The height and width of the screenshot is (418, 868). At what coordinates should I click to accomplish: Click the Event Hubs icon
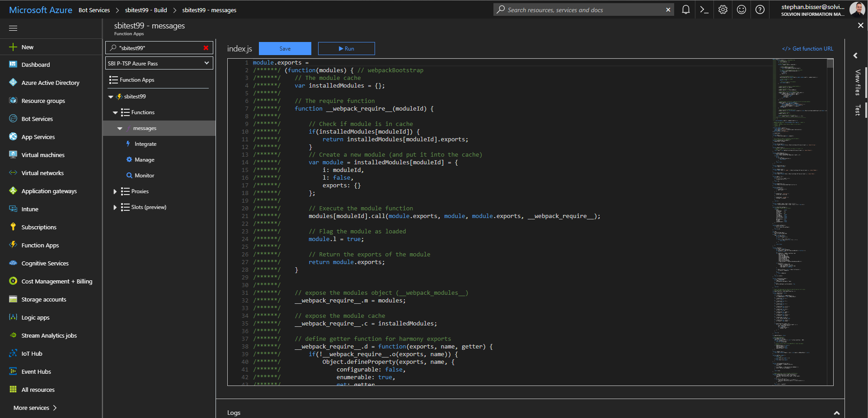(x=13, y=372)
